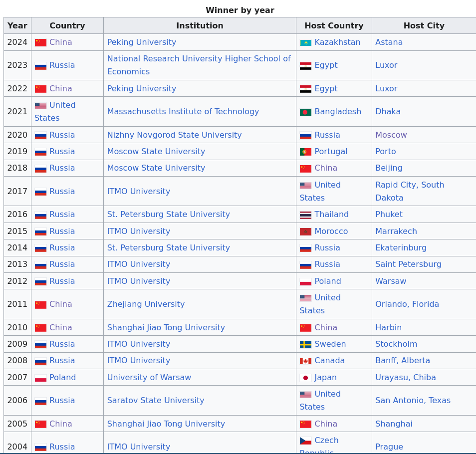Click the Institution column header

(x=200, y=25)
